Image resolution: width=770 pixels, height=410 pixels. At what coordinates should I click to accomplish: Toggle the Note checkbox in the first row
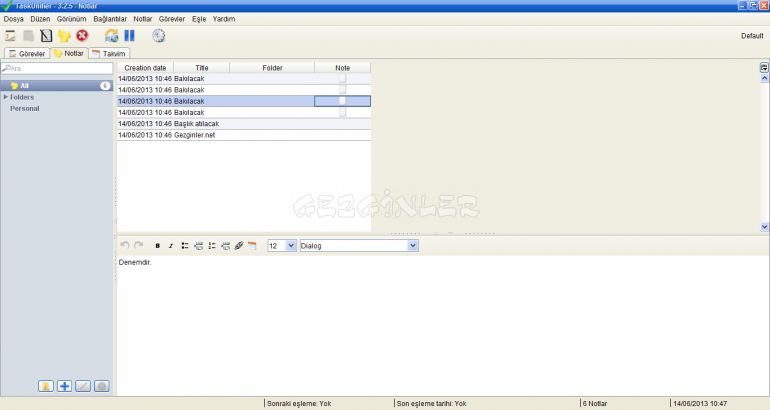pyautogui.click(x=342, y=78)
